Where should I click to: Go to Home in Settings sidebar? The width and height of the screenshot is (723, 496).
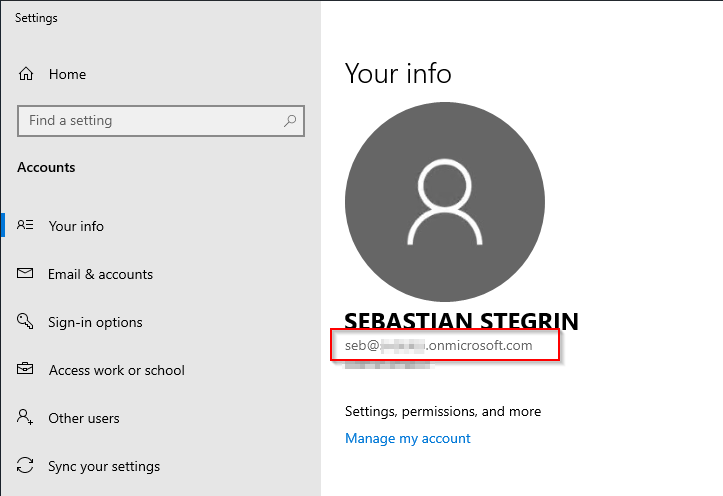click(67, 74)
